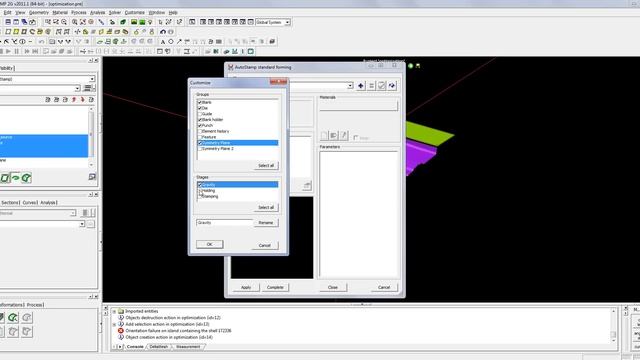Expand the top dropdown in left panel
The image size is (640, 360).
pos(92,79)
